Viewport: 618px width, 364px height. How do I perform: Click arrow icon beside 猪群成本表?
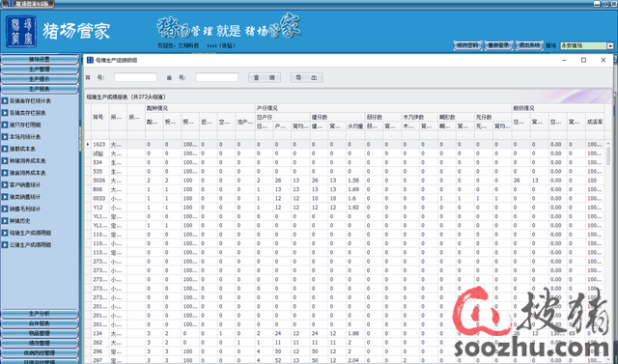click(x=5, y=149)
